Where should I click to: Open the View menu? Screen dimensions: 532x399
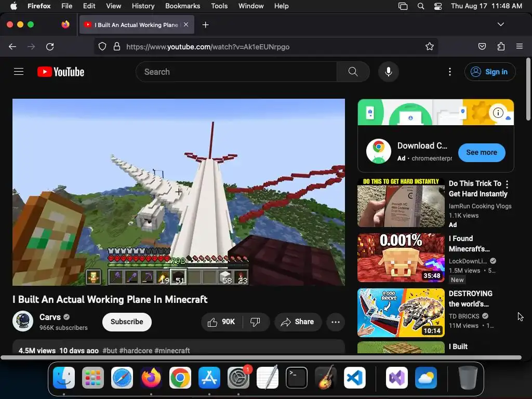(113, 6)
